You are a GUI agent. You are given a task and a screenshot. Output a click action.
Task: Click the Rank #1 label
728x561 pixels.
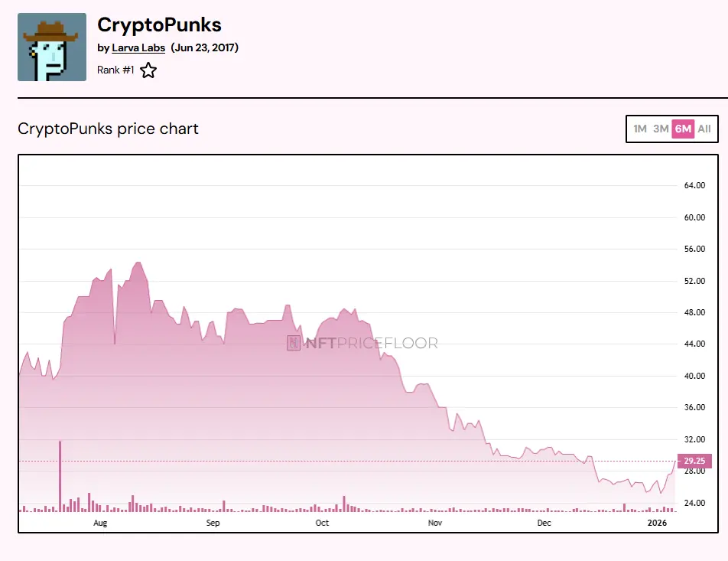[115, 70]
